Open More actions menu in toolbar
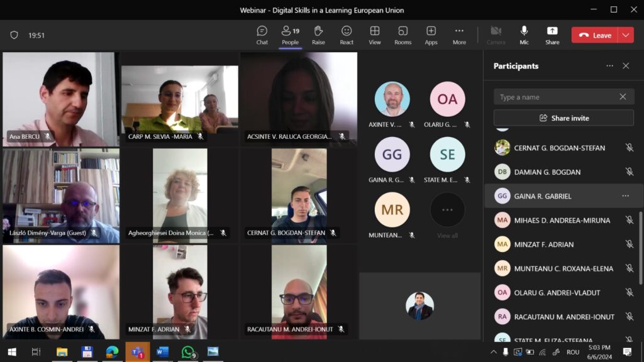This screenshot has height=362, width=644. tap(459, 35)
